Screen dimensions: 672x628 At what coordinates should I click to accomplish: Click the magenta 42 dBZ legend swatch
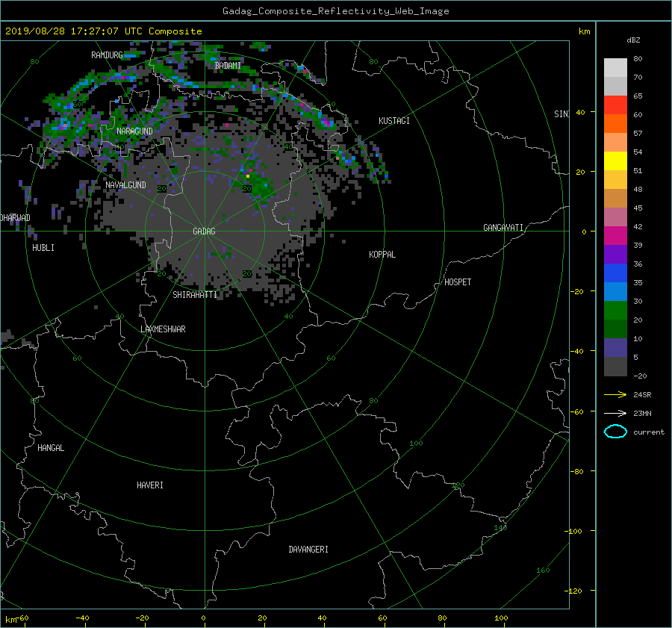[x=615, y=236]
